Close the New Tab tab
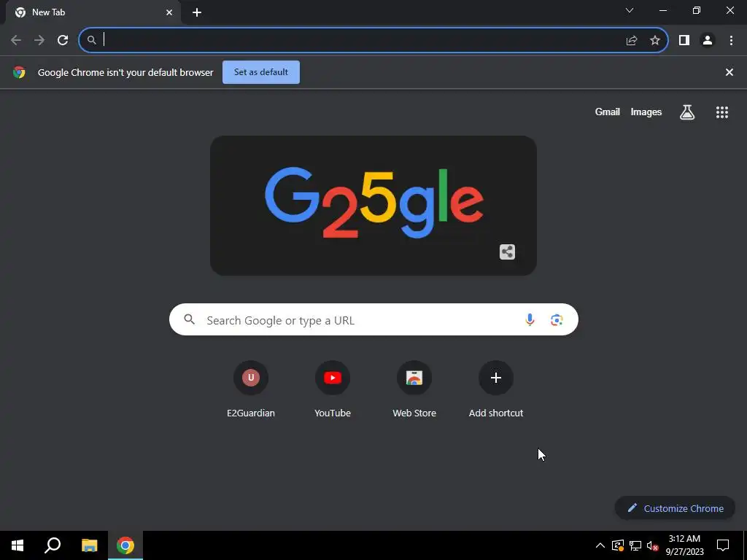 click(169, 13)
